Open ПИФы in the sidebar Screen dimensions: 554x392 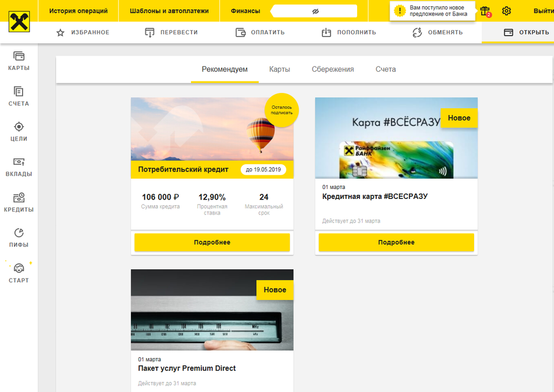click(x=19, y=238)
